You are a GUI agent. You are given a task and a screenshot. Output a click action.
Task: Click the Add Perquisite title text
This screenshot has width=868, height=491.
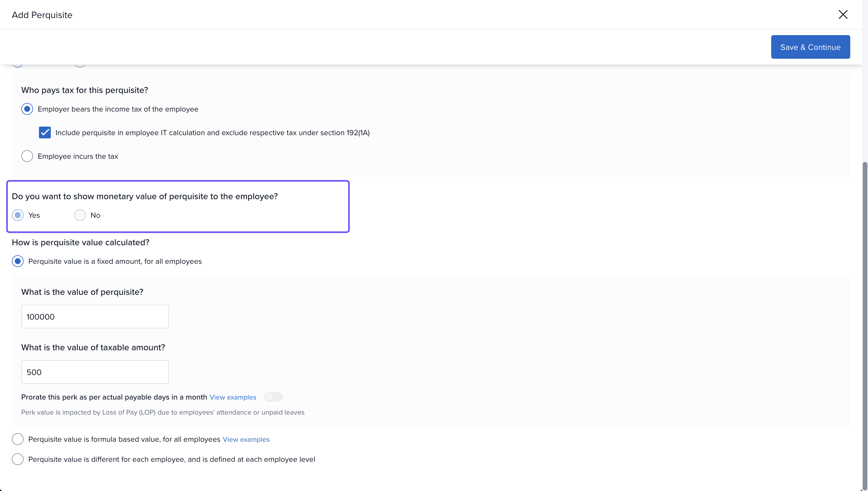pos(42,15)
